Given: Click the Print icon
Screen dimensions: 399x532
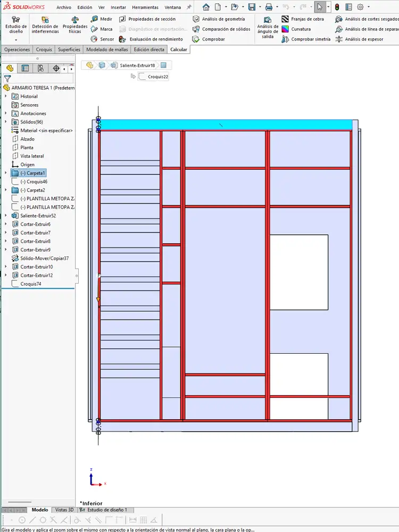Looking at the screenshot, I should point(269,7).
